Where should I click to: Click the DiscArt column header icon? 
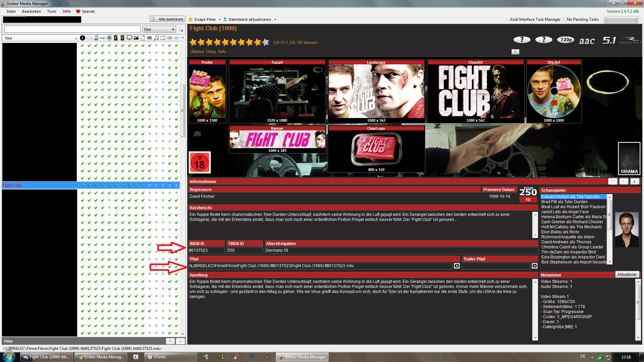(109, 38)
